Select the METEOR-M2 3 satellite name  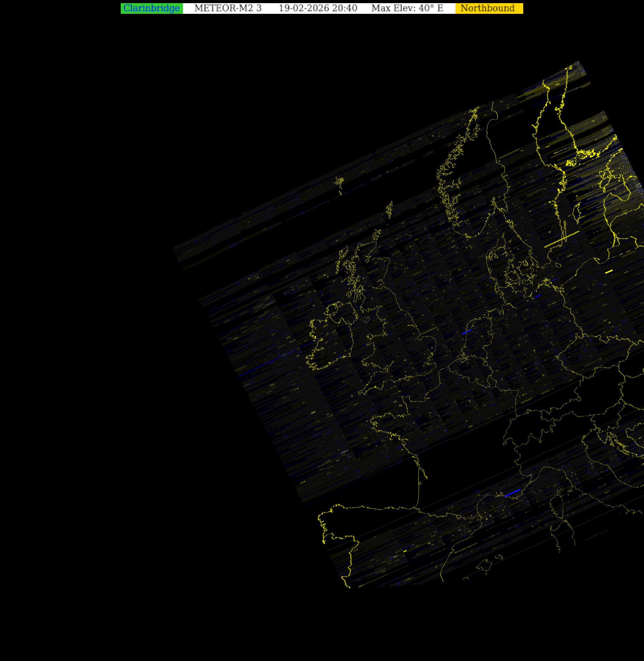(228, 8)
